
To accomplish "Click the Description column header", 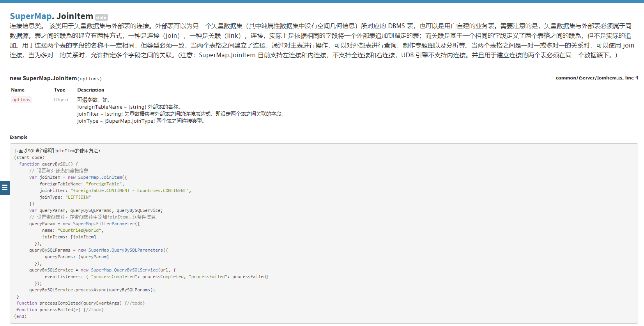I will (x=91, y=90).
